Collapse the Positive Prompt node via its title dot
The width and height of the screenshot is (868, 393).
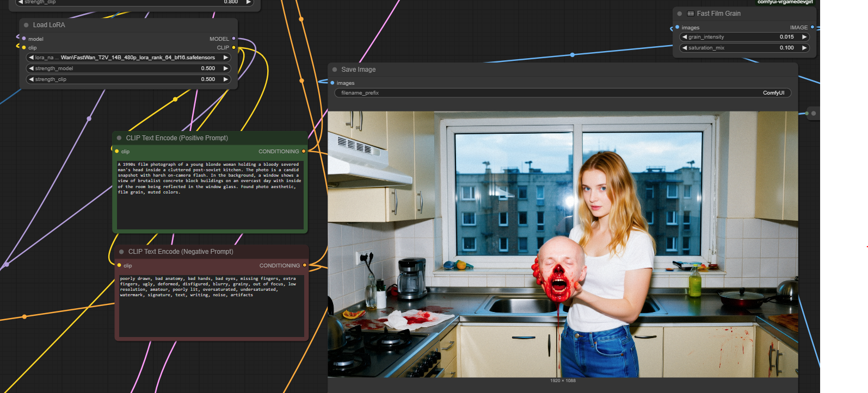click(x=119, y=138)
